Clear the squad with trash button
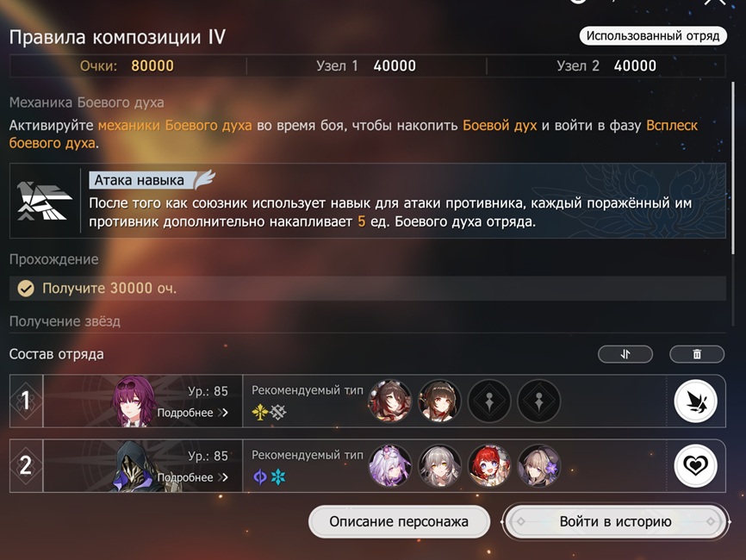Screen dimensions: 746x560 697,354
